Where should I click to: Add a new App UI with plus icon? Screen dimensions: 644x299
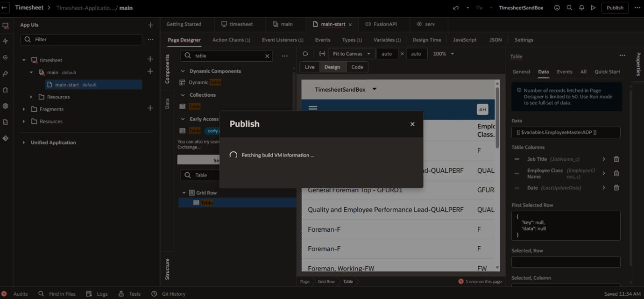pos(150,25)
